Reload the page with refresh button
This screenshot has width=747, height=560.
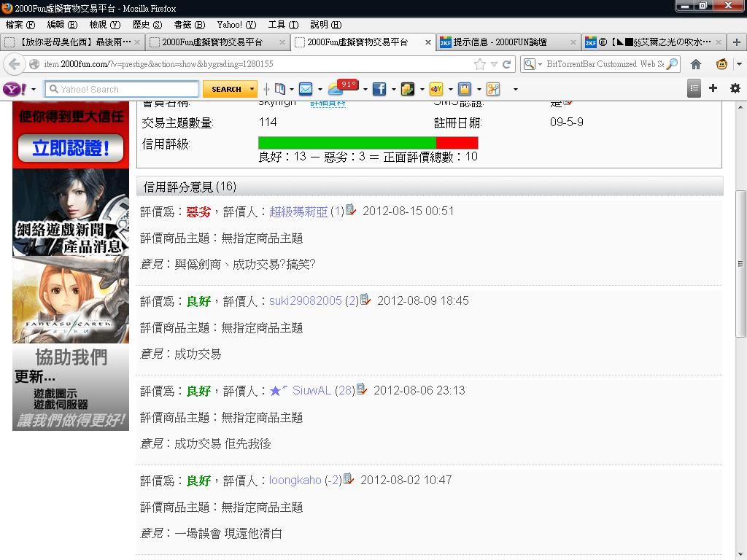[507, 64]
